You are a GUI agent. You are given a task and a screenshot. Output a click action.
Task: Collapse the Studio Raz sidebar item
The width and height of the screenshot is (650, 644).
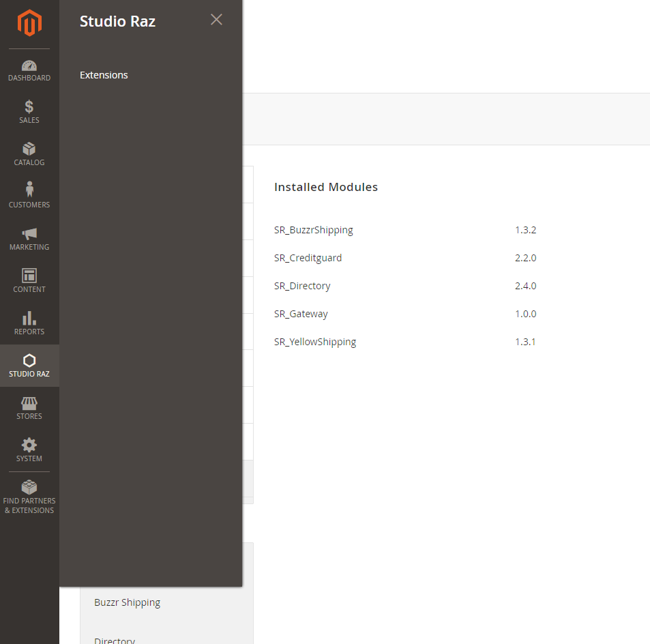tap(29, 366)
